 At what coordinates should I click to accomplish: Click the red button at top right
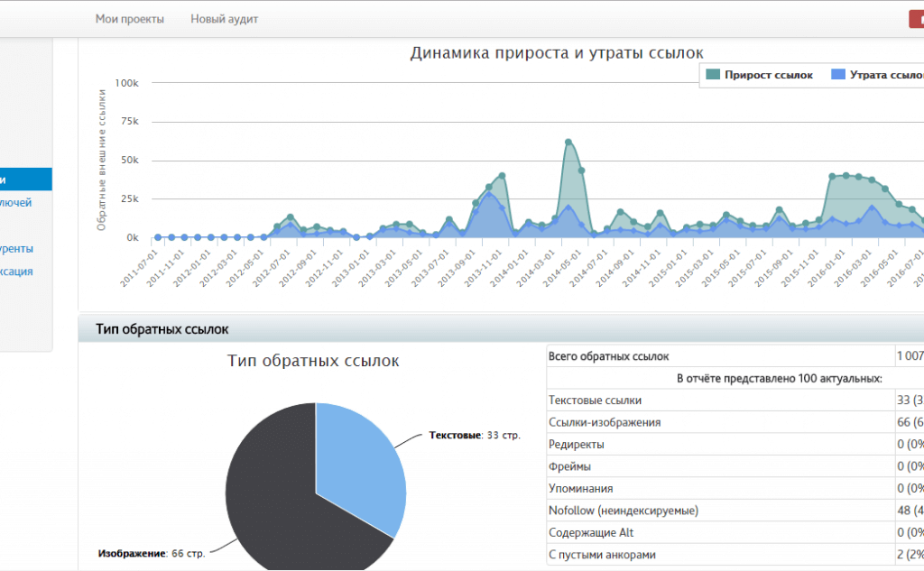coord(919,18)
